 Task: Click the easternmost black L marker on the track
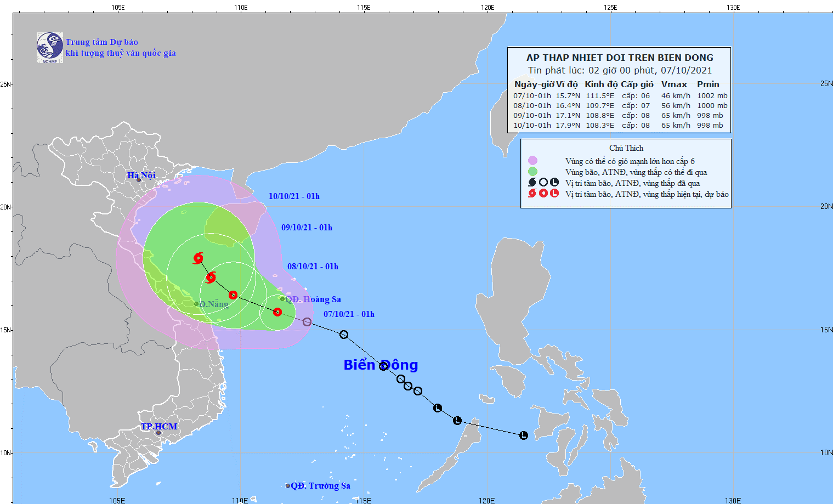[524, 435]
